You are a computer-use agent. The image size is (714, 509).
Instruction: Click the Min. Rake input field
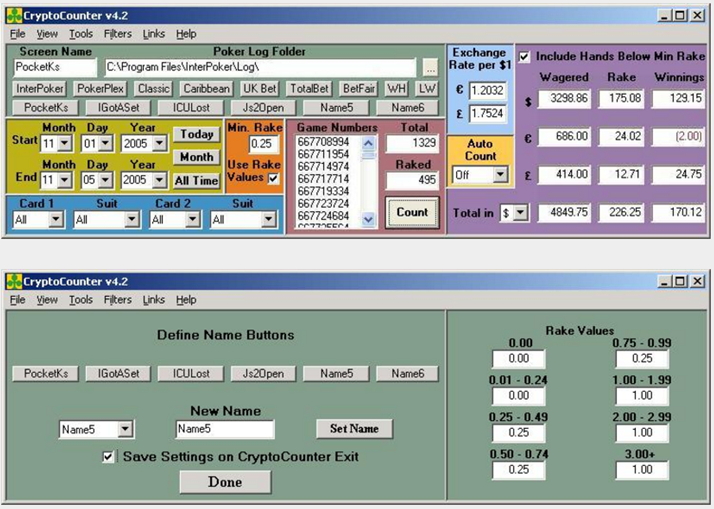point(264,144)
